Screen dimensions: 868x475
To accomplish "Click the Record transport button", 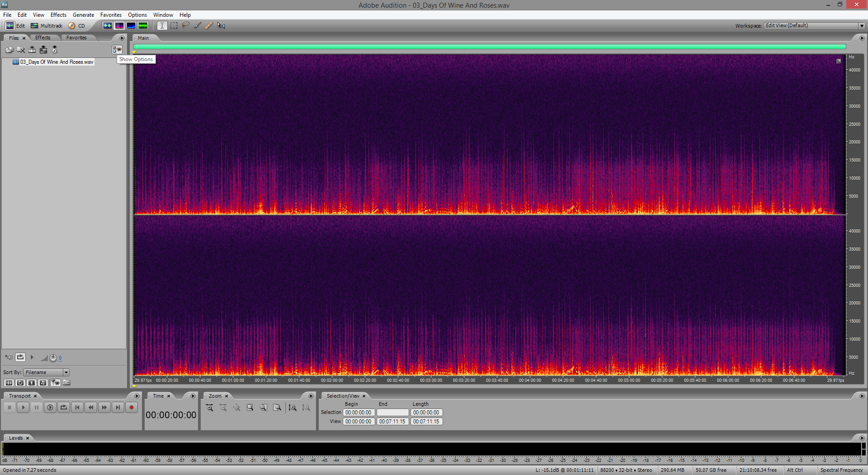I will pos(132,408).
